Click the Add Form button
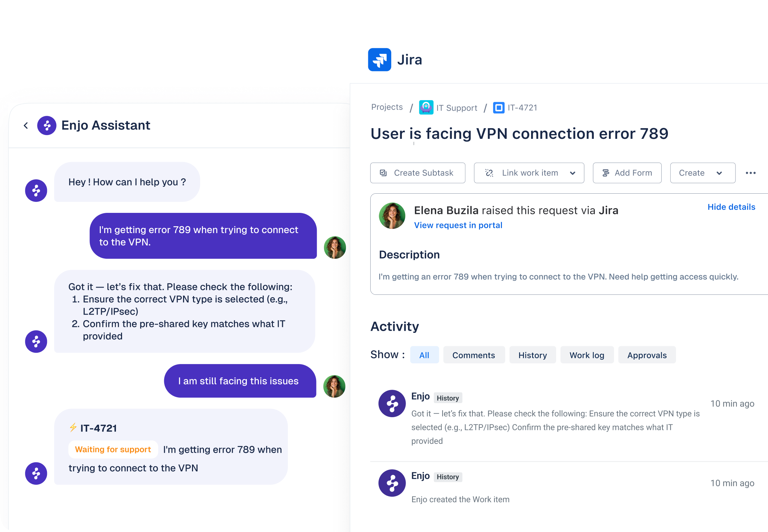The height and width of the screenshot is (532, 768). 627,173
